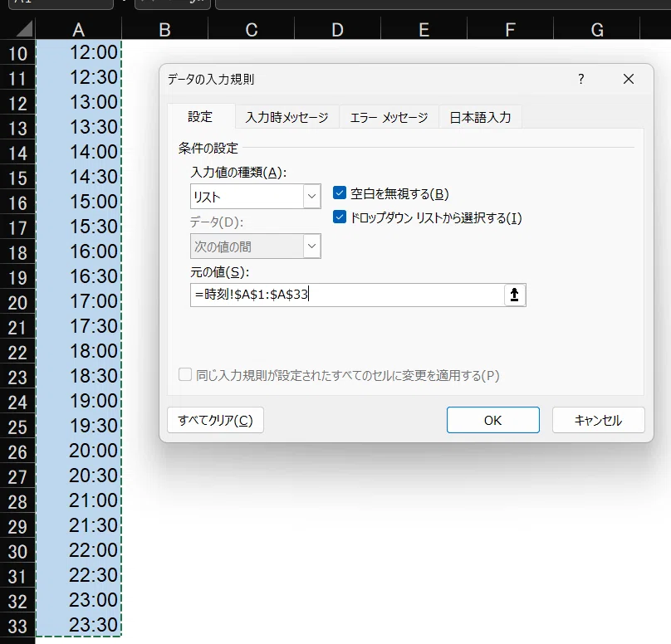This screenshot has height=644, width=671.
Task: Close the データの入力規則 dialog
Action: click(x=628, y=79)
